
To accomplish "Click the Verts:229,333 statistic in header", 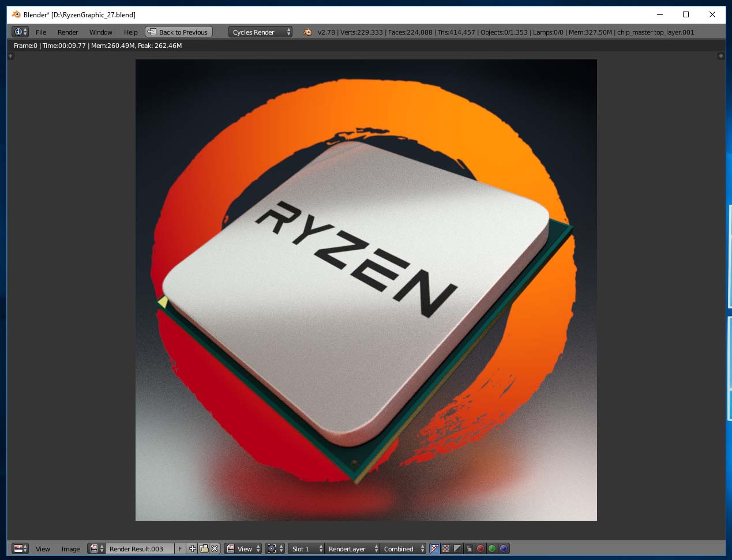I will click(362, 32).
